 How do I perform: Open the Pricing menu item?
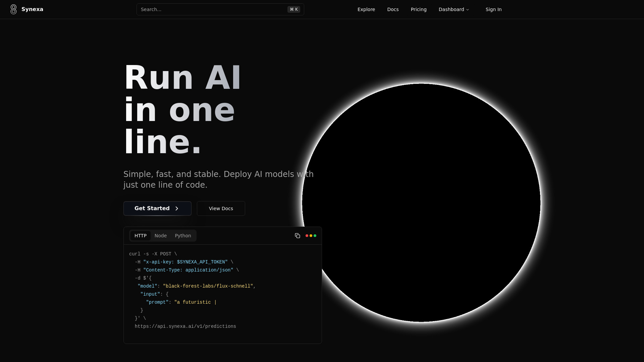pyautogui.click(x=418, y=9)
